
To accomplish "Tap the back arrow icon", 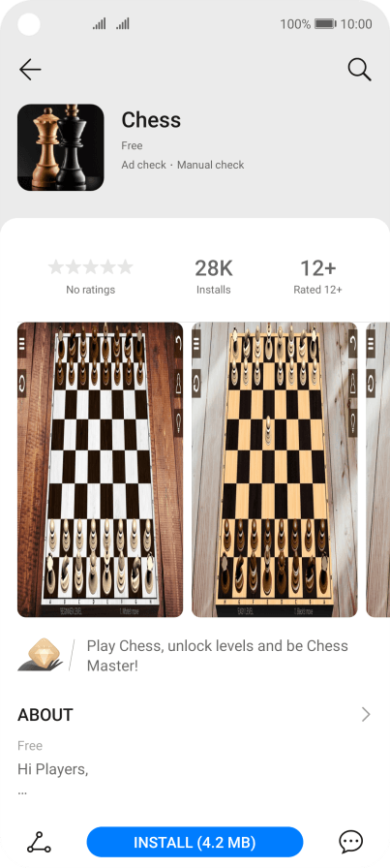I will pyautogui.click(x=30, y=70).
